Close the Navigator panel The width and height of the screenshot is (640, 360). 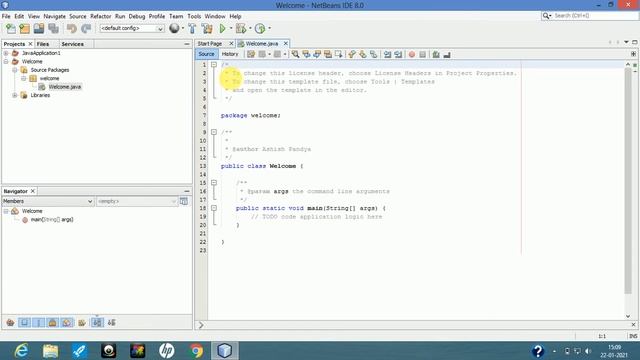[33, 191]
